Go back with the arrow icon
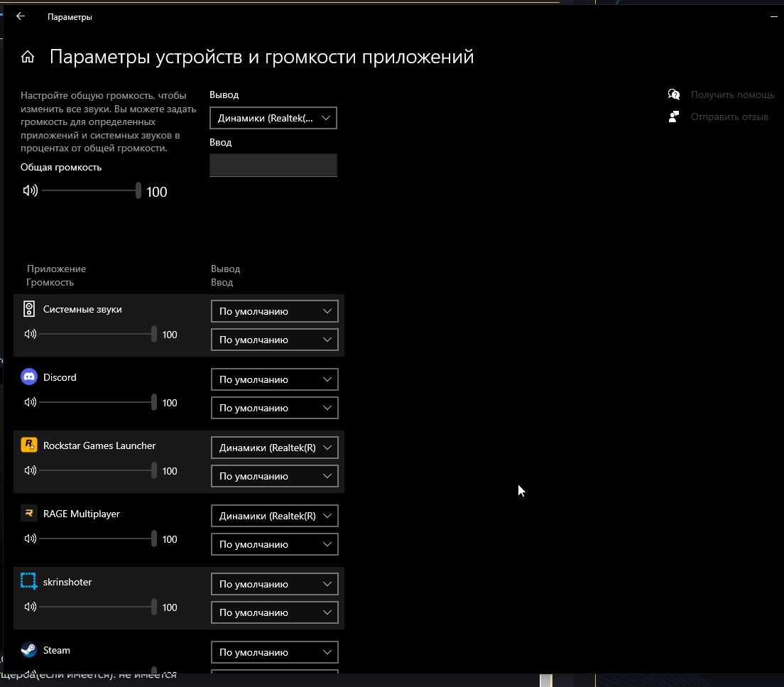The width and height of the screenshot is (784, 687). pyautogui.click(x=21, y=16)
